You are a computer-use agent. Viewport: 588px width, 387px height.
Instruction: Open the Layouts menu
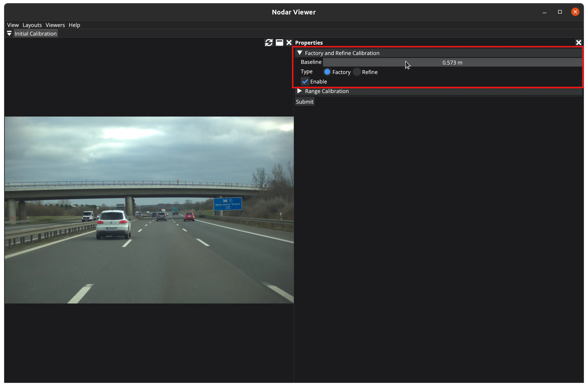pyautogui.click(x=32, y=25)
